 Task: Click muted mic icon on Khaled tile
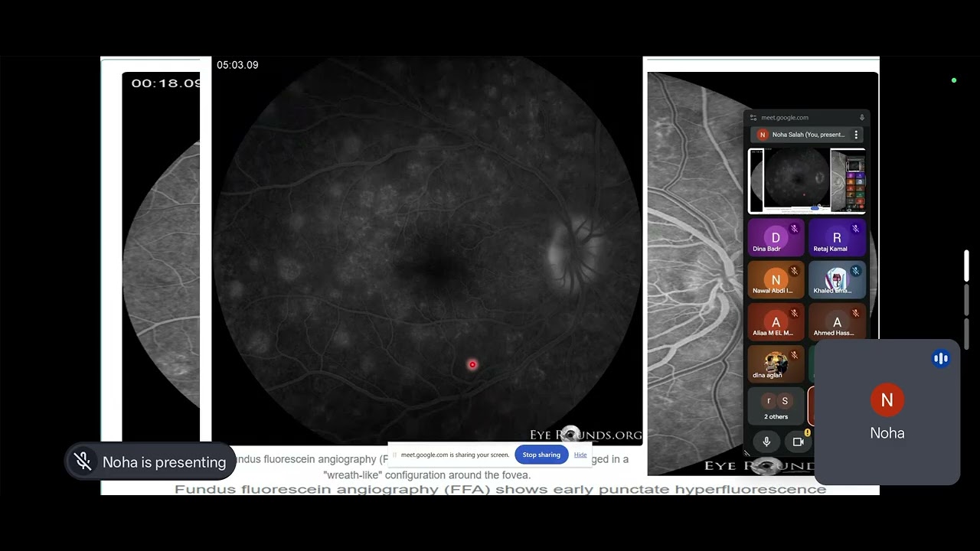[x=856, y=271]
